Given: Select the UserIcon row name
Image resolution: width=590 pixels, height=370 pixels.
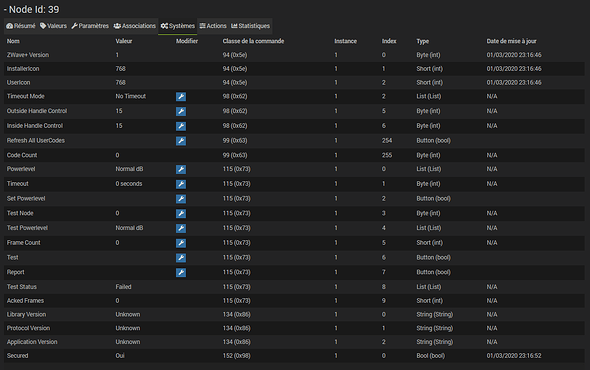Looking at the screenshot, I should coord(18,82).
